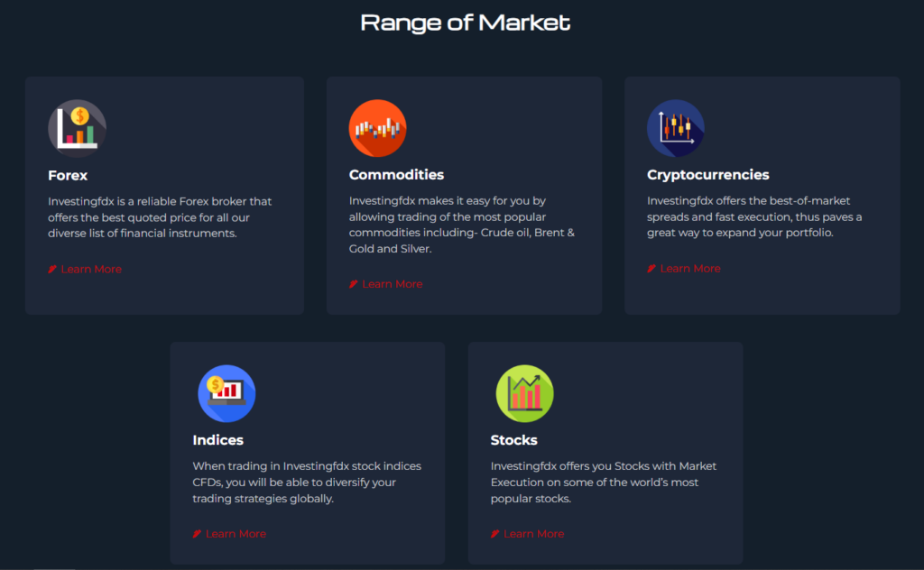Click the orange Commodities candlestick icon

pos(377,128)
